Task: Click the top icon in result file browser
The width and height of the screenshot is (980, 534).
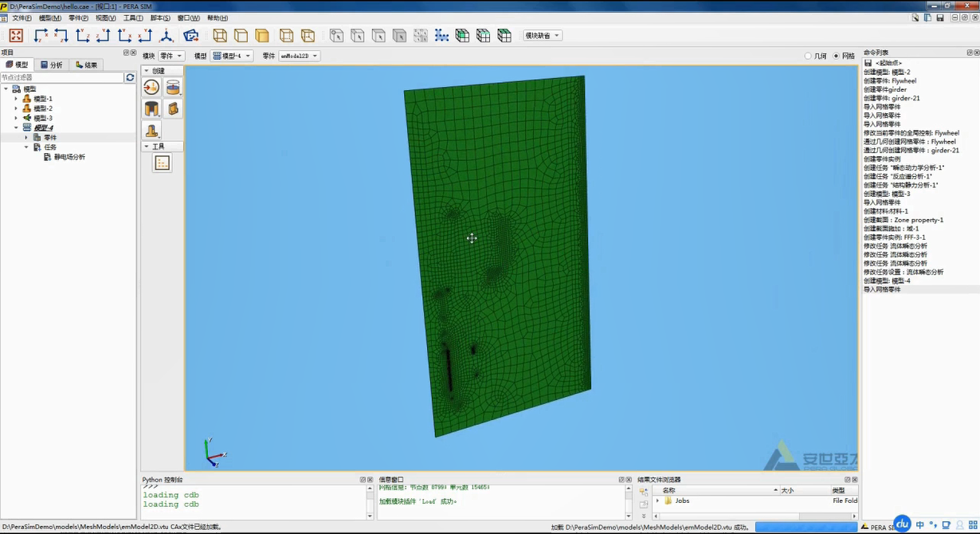Action: pos(644,492)
